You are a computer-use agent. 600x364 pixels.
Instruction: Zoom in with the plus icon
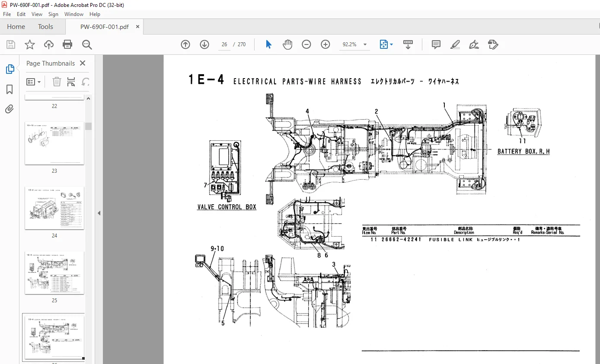point(326,44)
